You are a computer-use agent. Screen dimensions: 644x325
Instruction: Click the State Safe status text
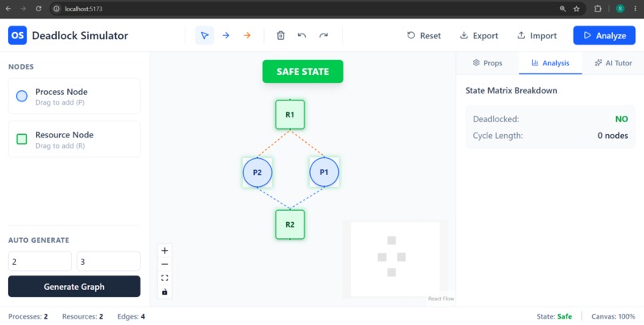554,316
